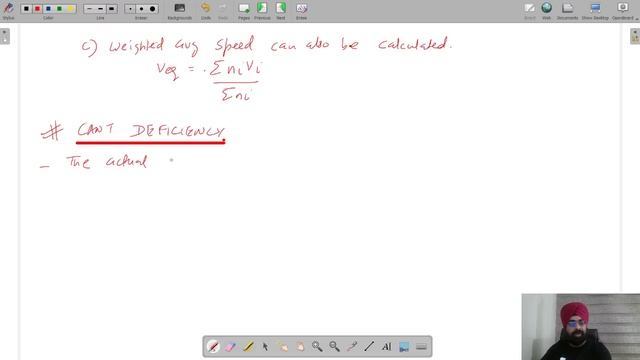640x360 pixels.
Task: Pick the red pen color
Action: pos(38,9)
